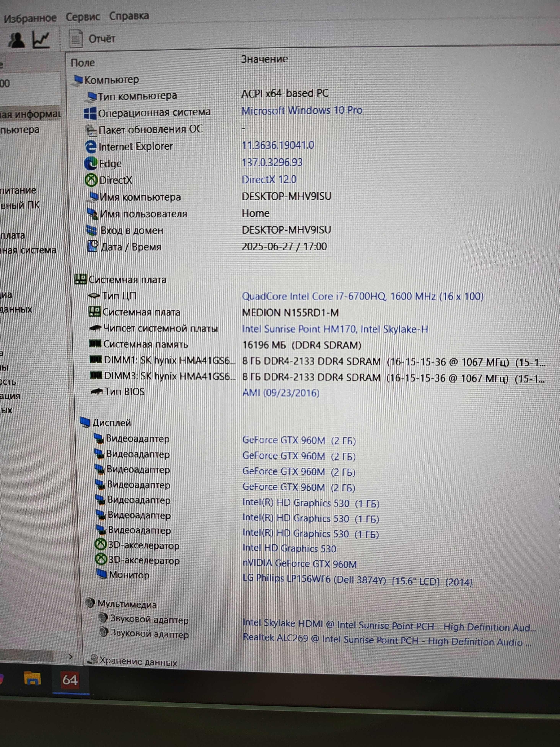Click the Тип ЦП processor icon
Viewport: 560px width, 747px height.
(94, 296)
